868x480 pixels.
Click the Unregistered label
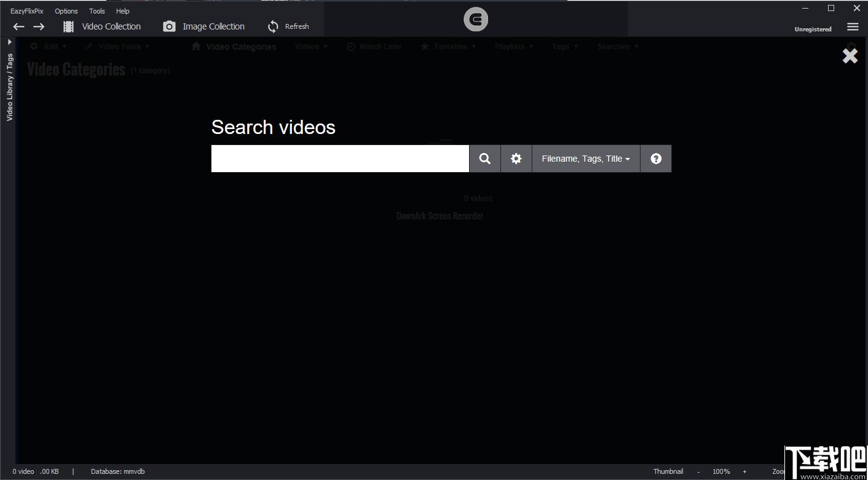pos(813,29)
